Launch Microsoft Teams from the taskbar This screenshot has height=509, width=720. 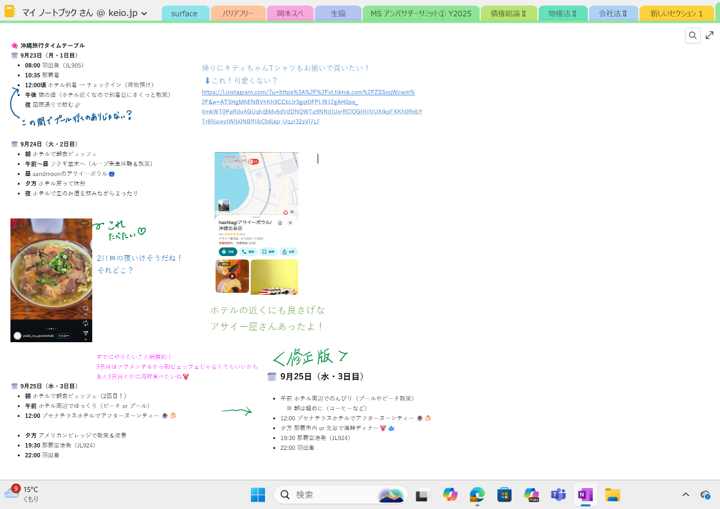(558, 495)
